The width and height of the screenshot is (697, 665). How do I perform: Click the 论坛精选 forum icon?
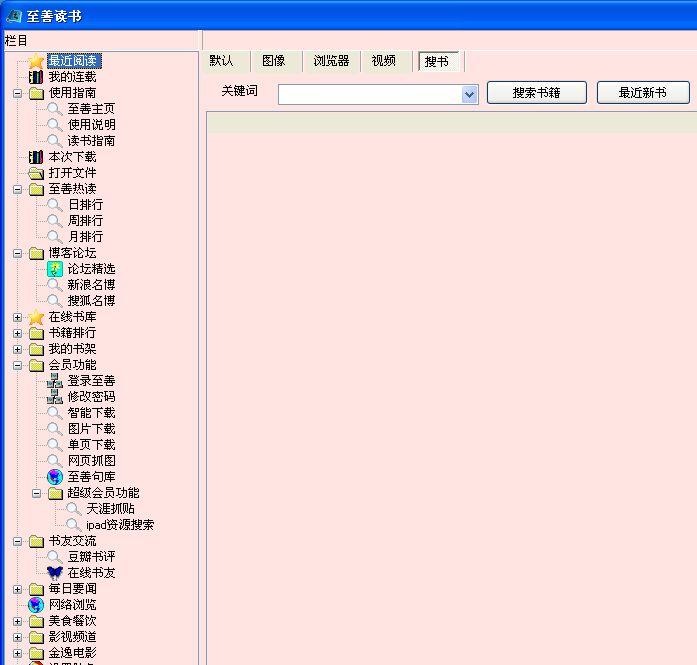click(x=55, y=269)
